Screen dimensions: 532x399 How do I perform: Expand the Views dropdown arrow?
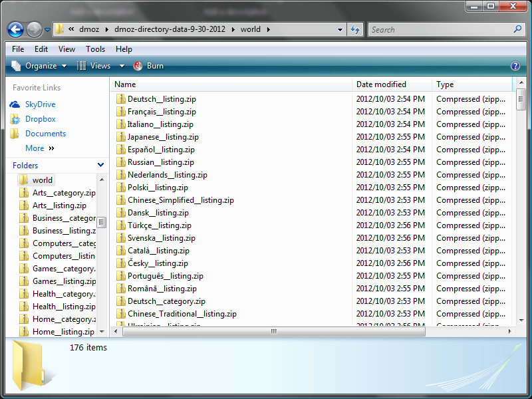coord(122,66)
